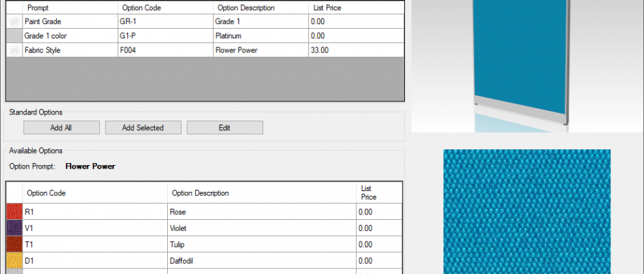
Task: Click the blue fabric texture preview
Action: (527, 212)
